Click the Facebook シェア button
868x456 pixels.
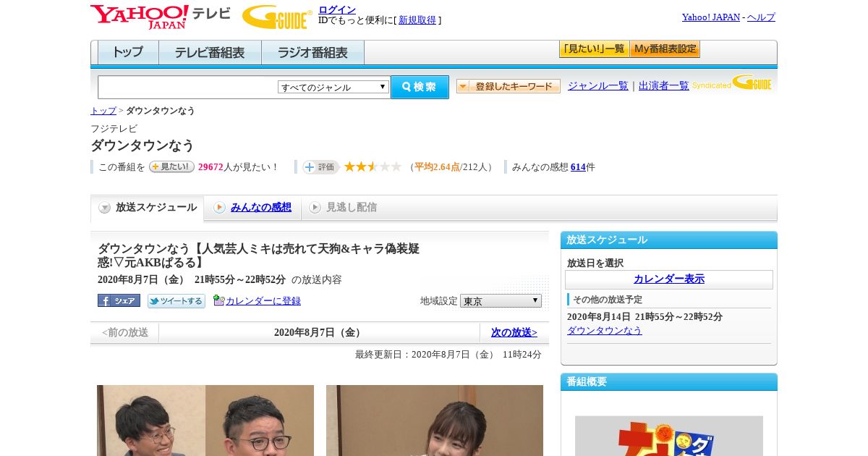119,300
